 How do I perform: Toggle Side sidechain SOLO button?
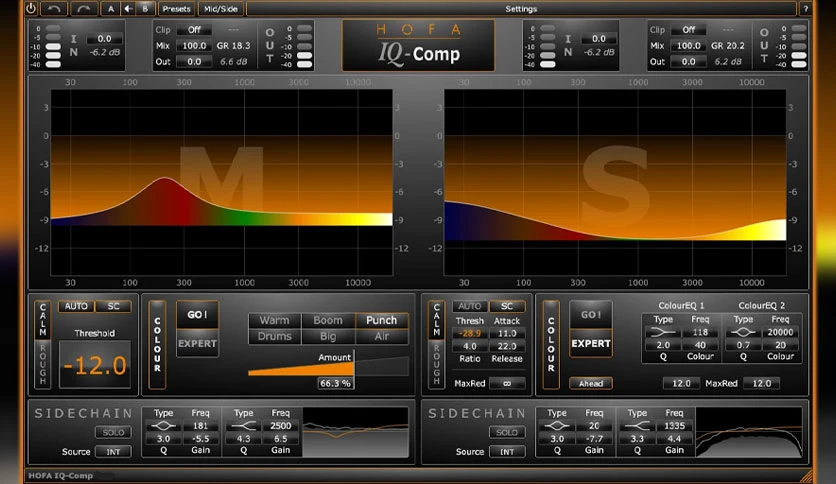click(x=507, y=432)
